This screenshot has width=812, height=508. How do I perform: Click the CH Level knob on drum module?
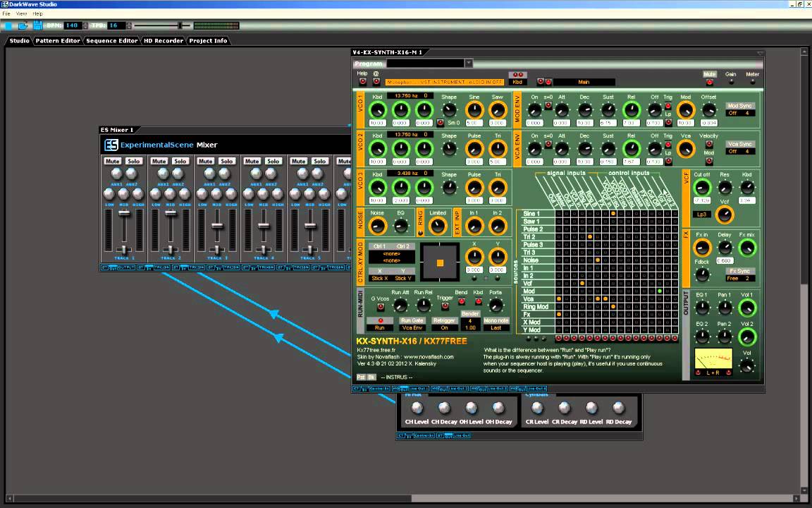pyautogui.click(x=417, y=409)
